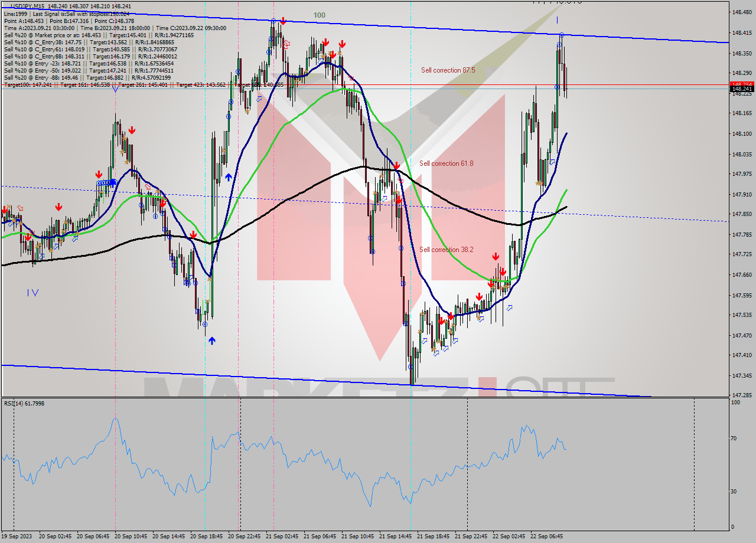This screenshot has height=543, width=756.
Task: Click the 148.480 price axis label
Action: (x=742, y=12)
